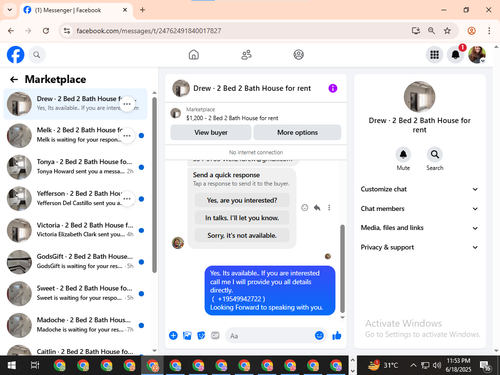
Task: Open the volume icon in system tray
Action: 437,365
